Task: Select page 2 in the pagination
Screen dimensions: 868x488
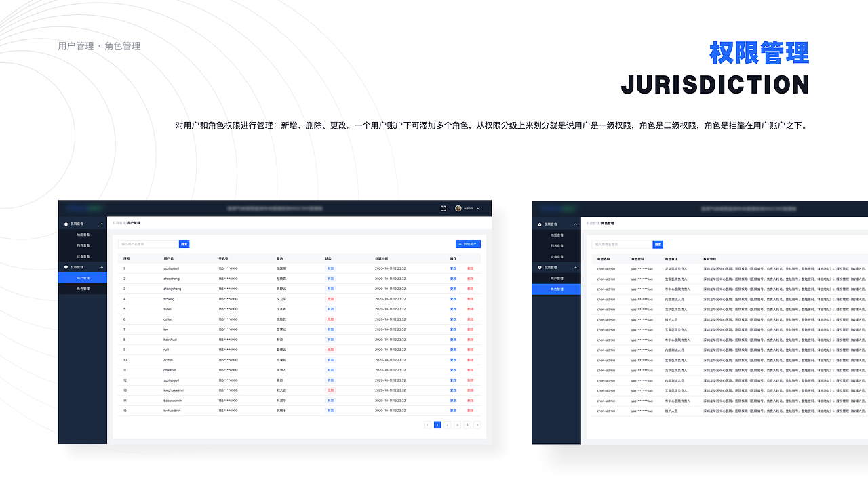Action: click(x=448, y=425)
